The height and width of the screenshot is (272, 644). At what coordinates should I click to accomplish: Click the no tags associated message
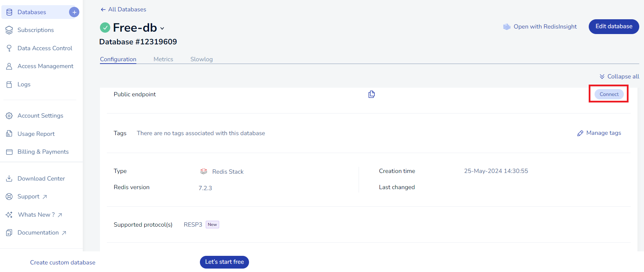coord(201,133)
